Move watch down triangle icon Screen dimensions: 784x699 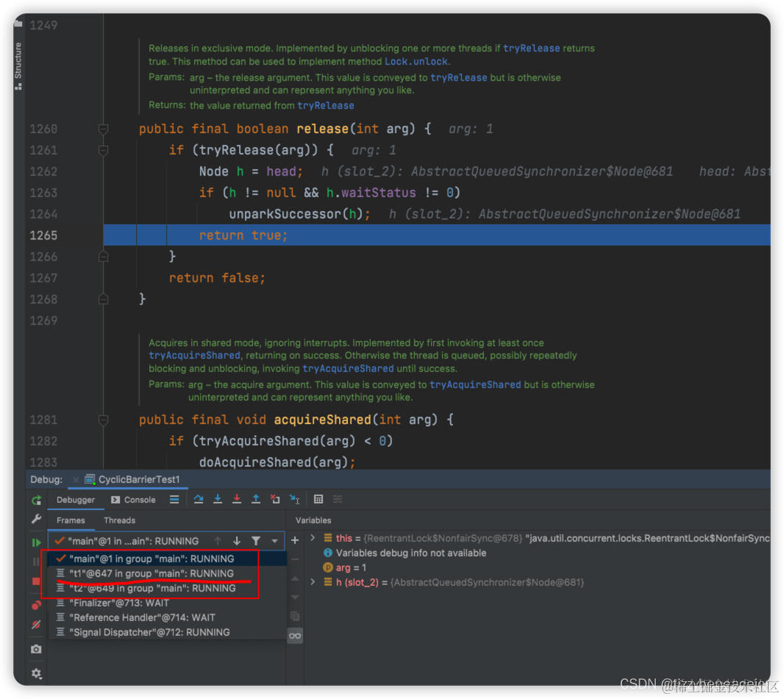(295, 597)
